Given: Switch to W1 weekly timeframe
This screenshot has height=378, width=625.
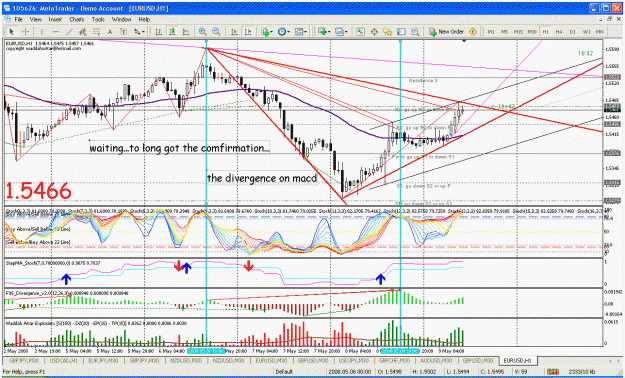Looking at the screenshot, I should point(586,32).
